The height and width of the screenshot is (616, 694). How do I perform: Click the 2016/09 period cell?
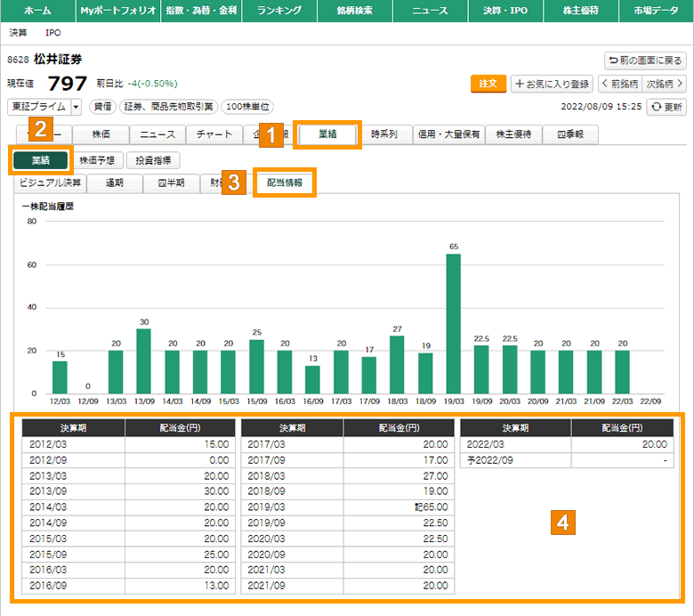point(74,586)
